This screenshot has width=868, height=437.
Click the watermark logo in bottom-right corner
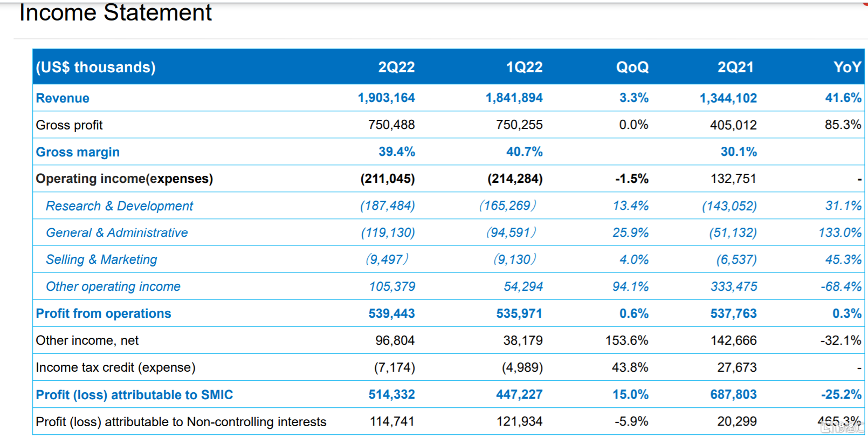point(842,427)
